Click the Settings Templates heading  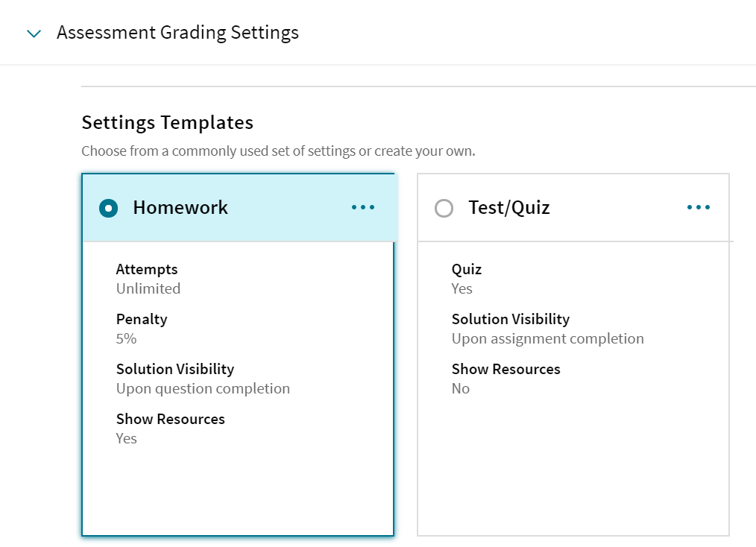coord(167,122)
